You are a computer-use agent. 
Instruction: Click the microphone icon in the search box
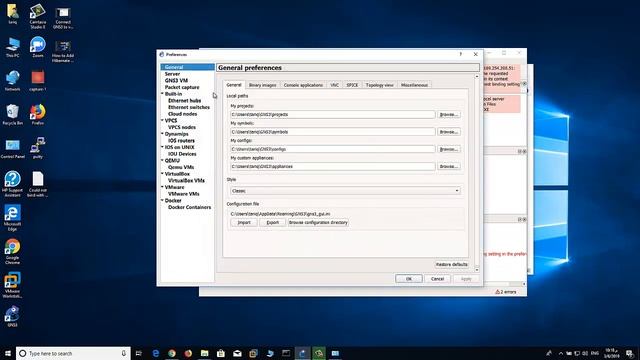click(x=124, y=353)
